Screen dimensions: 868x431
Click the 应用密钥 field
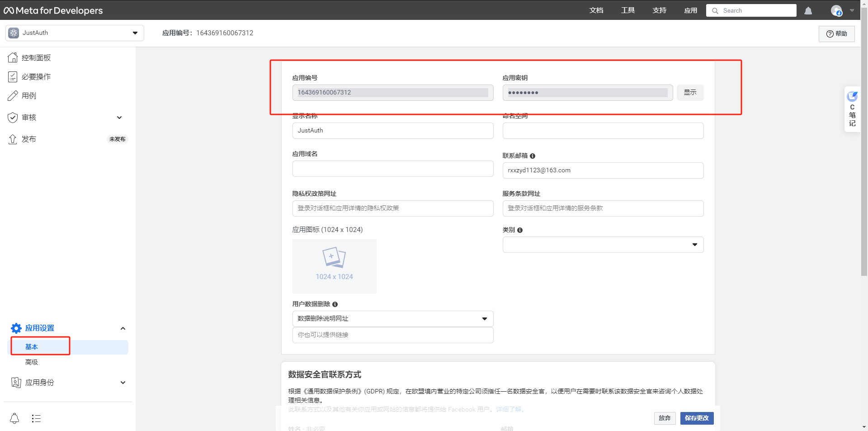point(588,93)
